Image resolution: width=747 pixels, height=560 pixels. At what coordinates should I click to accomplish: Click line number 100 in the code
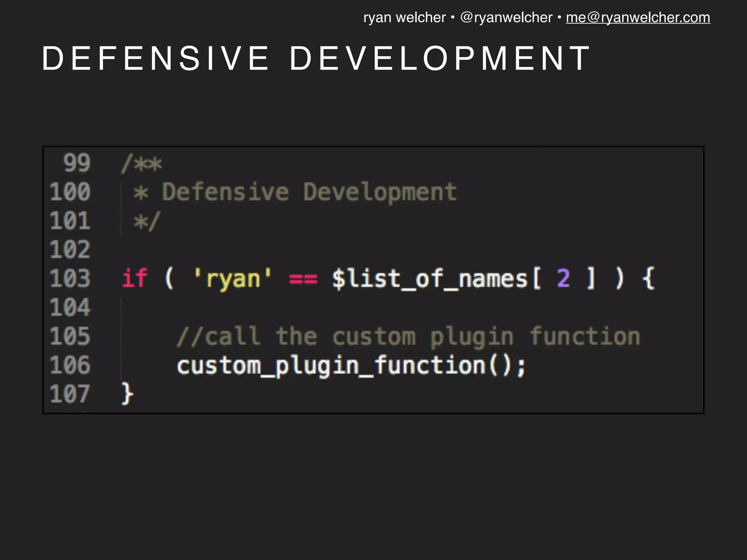(x=70, y=192)
